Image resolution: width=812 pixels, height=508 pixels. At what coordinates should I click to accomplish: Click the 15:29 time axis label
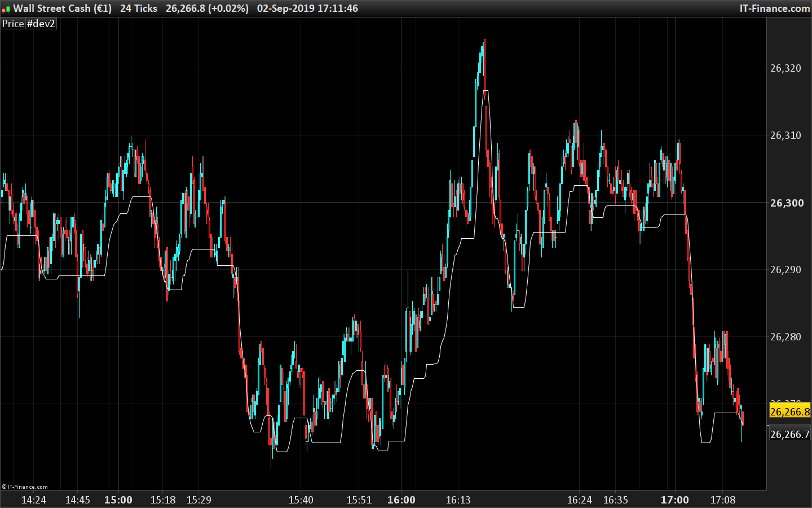(199, 500)
